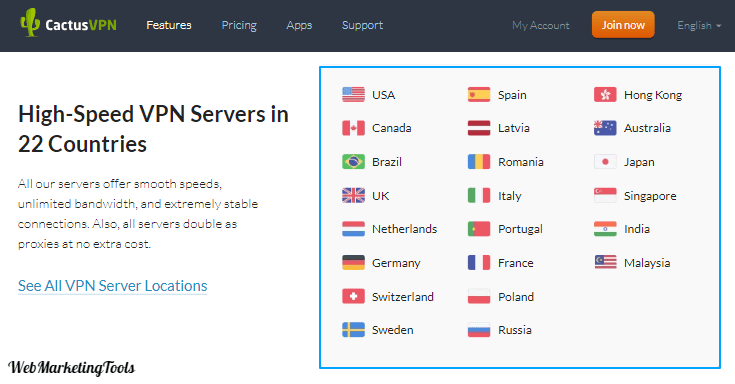This screenshot has width=735, height=384.
Task: Select the France country label
Action: (516, 263)
